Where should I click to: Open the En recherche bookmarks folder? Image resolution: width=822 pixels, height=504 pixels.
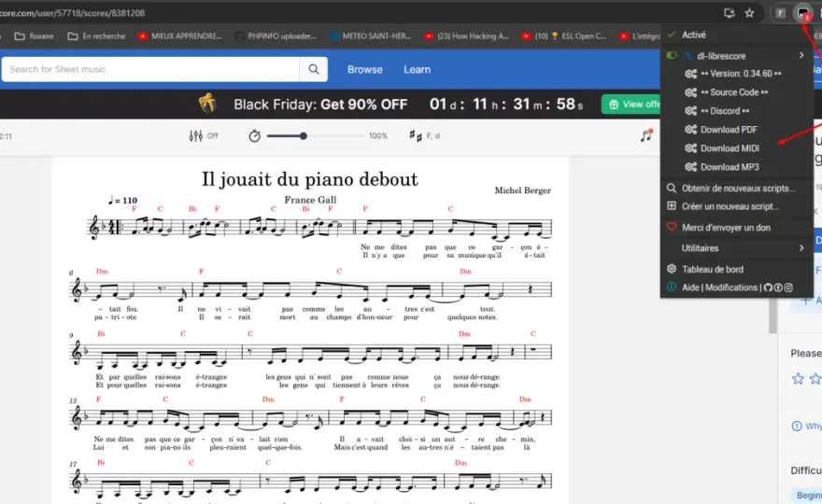click(96, 36)
